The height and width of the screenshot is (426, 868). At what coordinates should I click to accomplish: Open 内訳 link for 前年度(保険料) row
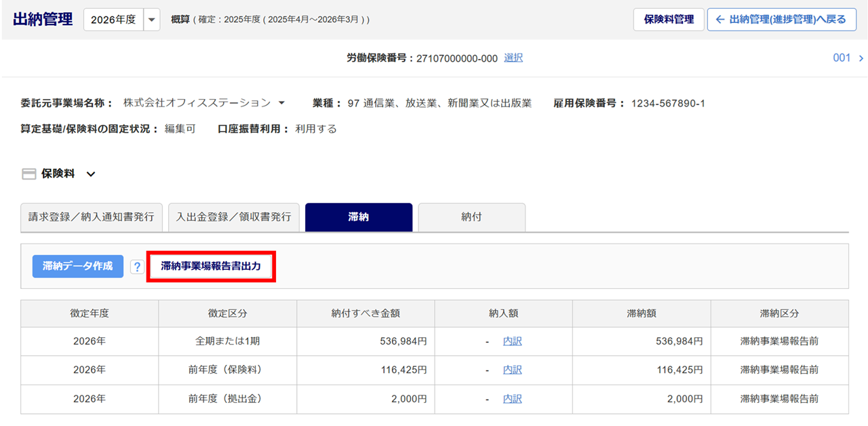pos(513,370)
